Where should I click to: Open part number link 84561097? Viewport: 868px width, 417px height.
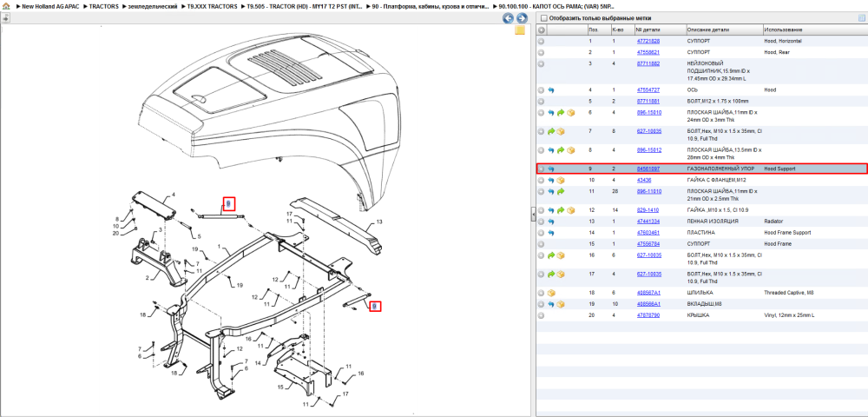648,169
